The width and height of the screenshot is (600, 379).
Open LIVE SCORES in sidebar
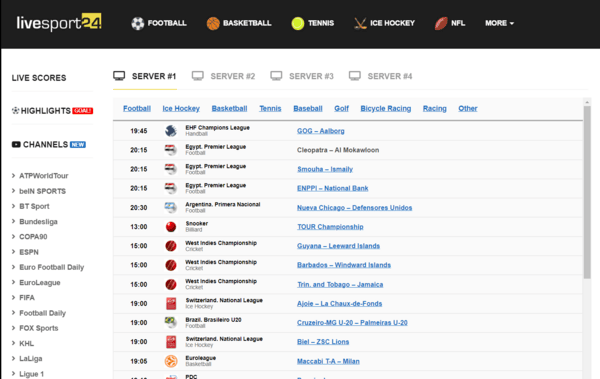[x=39, y=78]
